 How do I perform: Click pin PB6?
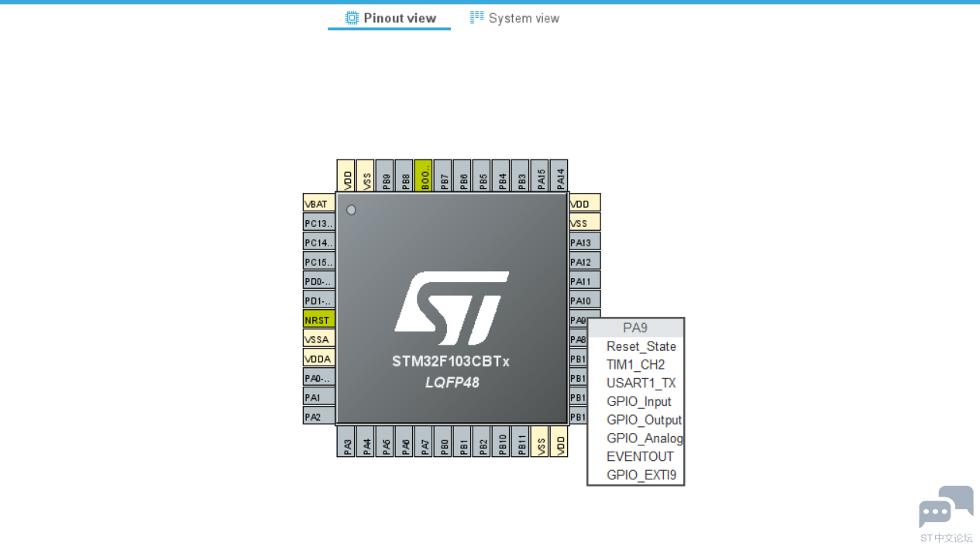462,176
